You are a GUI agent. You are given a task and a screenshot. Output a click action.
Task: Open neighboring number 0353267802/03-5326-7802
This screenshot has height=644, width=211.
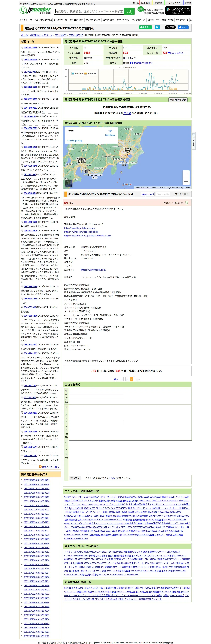point(37,636)
